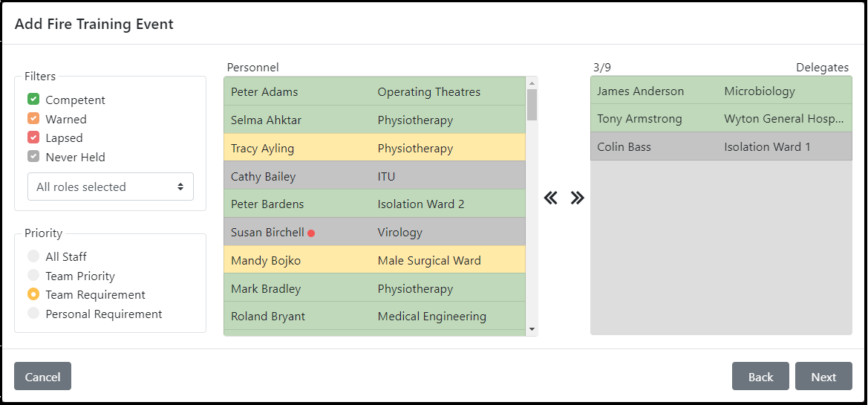Click the ITU department cell
This screenshot has height=405, width=868.
[386, 177]
